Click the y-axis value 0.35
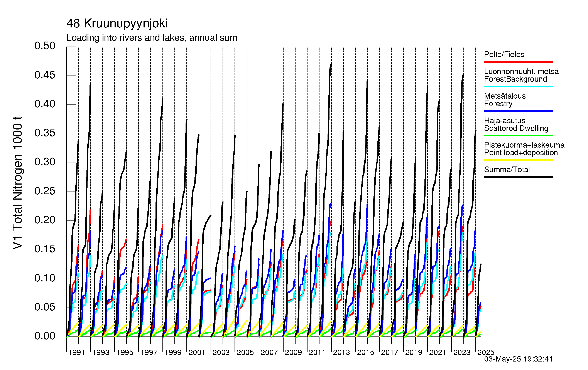This screenshot has width=588, height=370. (45, 133)
